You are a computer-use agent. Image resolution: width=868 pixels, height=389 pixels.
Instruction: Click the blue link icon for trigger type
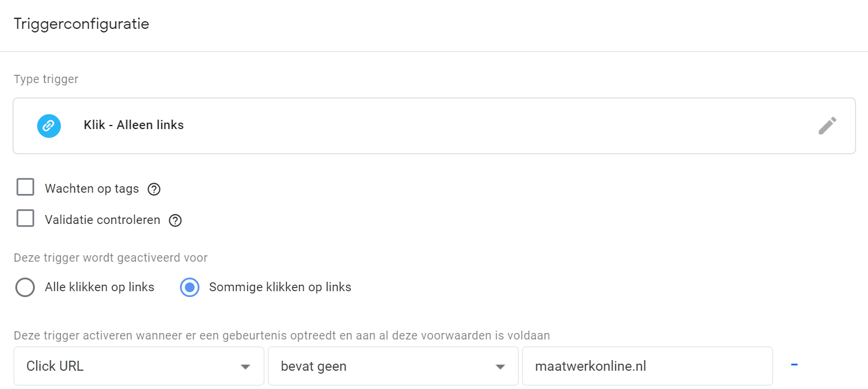[49, 126]
